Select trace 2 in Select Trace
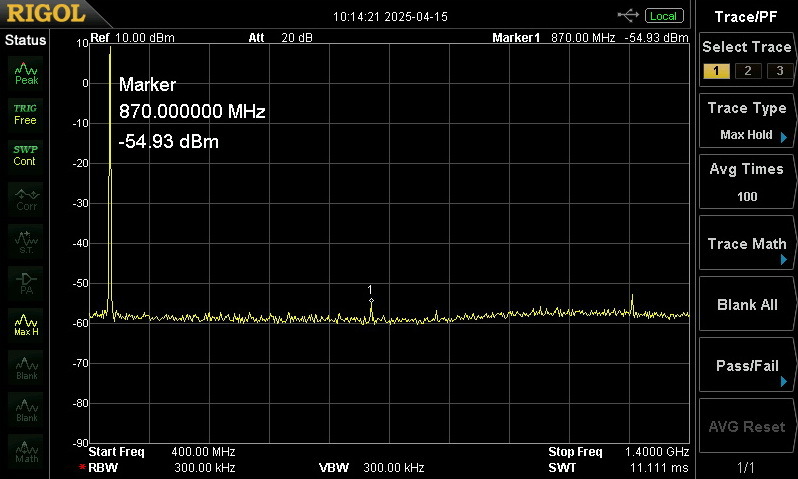The width and height of the screenshot is (798, 479). pos(748,71)
